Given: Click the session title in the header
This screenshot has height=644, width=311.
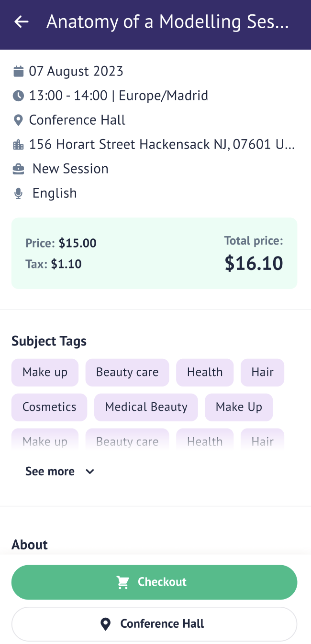Looking at the screenshot, I should coord(167,22).
